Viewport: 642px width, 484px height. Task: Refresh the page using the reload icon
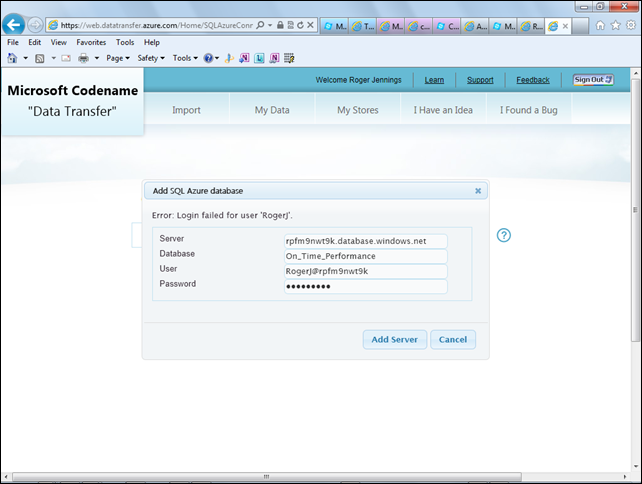(300, 25)
